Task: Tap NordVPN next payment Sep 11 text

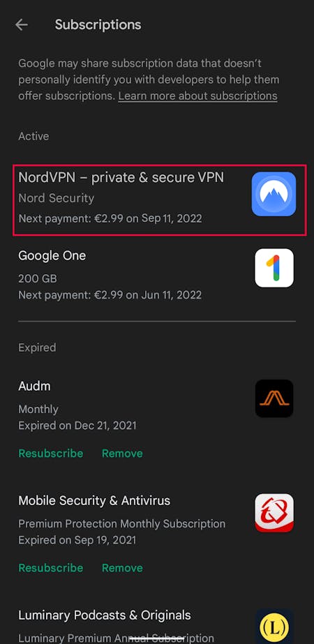Action: coord(110,218)
